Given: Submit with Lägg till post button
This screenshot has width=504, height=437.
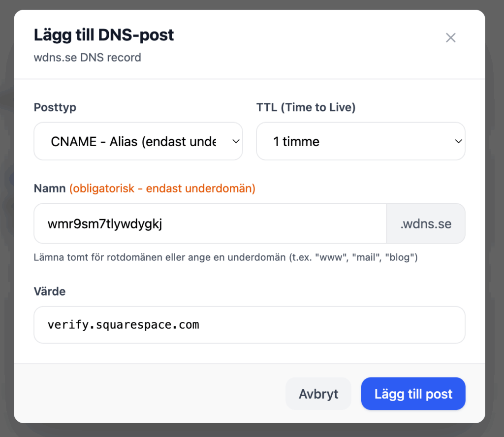Looking at the screenshot, I should (x=413, y=394).
